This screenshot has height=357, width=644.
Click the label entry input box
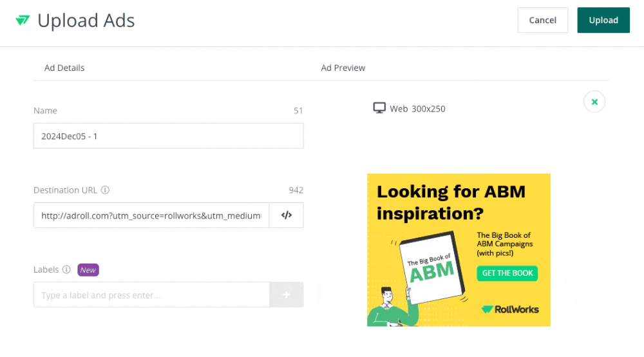[151, 295]
